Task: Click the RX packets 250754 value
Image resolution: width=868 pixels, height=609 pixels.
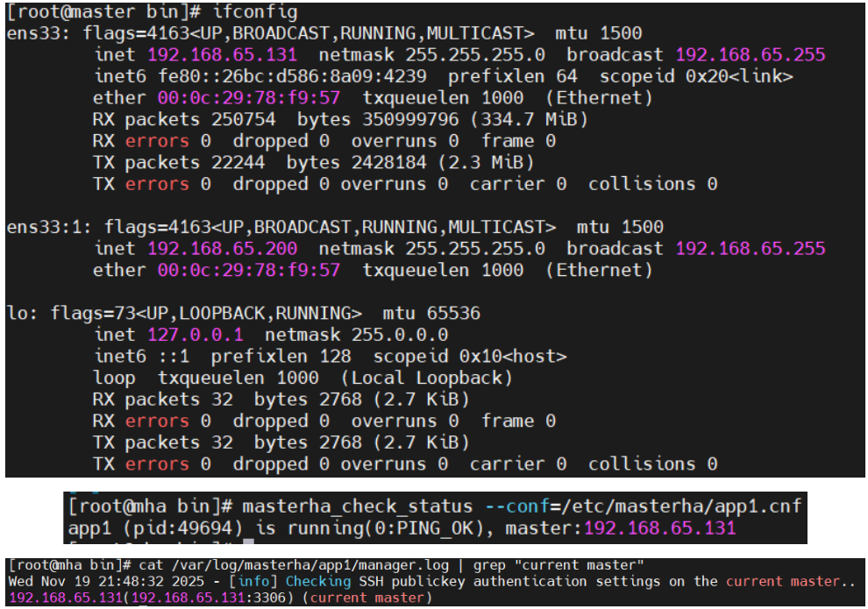Action: tap(243, 119)
